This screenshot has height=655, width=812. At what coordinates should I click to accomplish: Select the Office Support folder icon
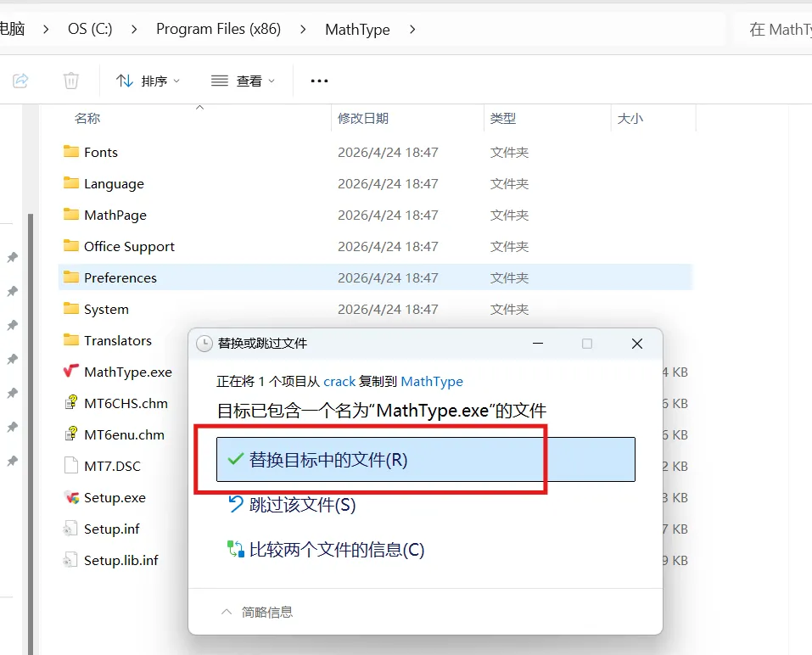[x=71, y=245]
